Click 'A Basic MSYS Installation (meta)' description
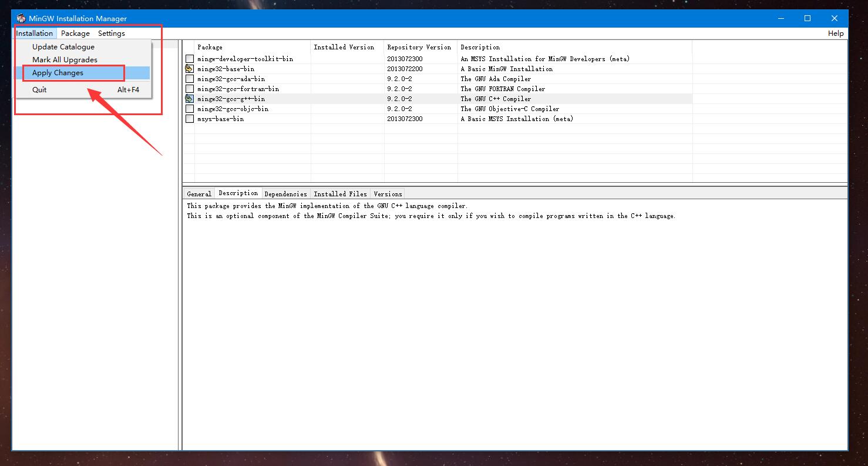The height and width of the screenshot is (466, 868). pos(517,119)
